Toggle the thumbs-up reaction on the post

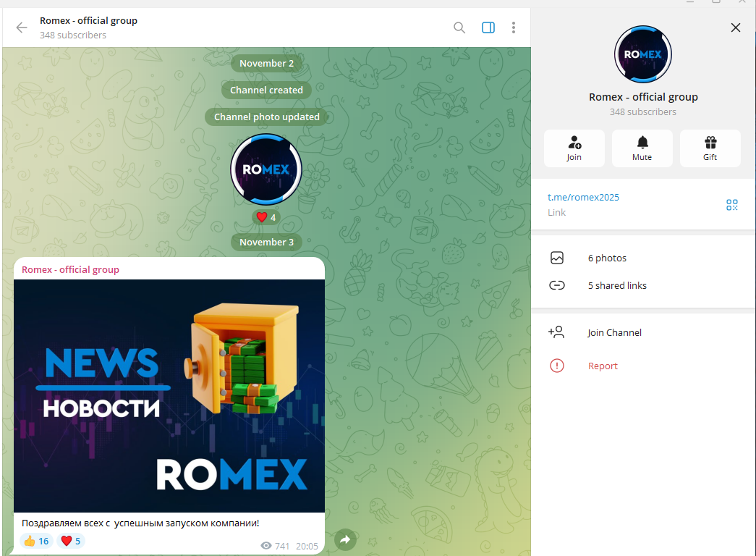pos(35,540)
